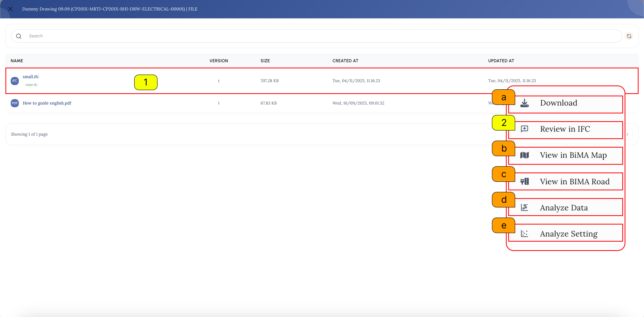Click the BIMA Road building icon

525,181
